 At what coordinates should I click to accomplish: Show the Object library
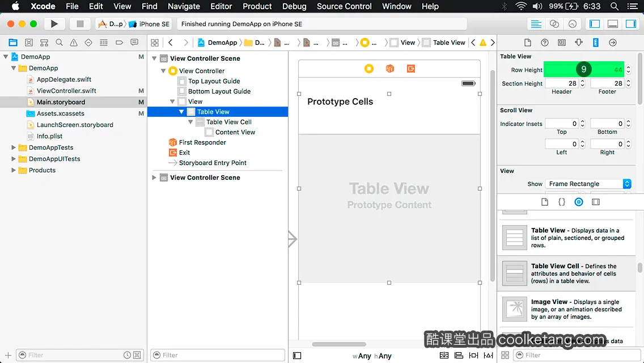click(579, 202)
